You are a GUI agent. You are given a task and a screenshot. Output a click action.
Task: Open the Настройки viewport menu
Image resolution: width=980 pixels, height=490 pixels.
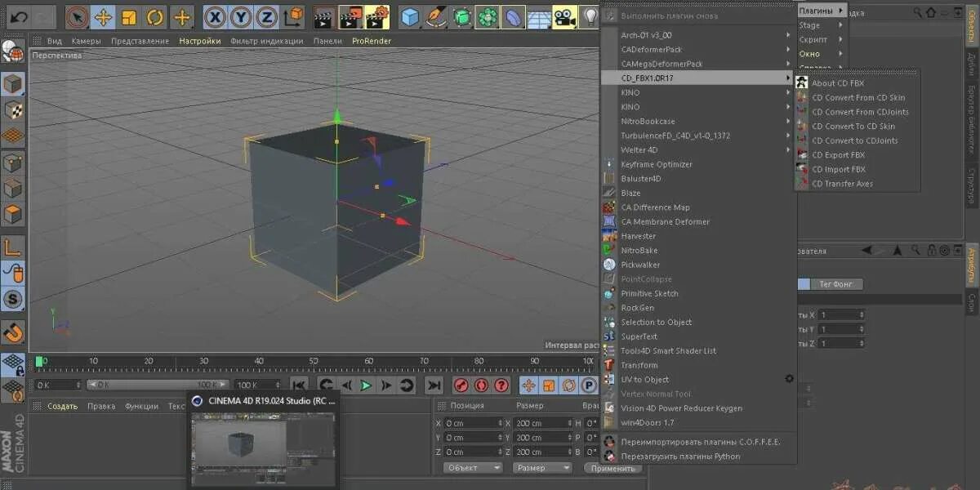200,41
